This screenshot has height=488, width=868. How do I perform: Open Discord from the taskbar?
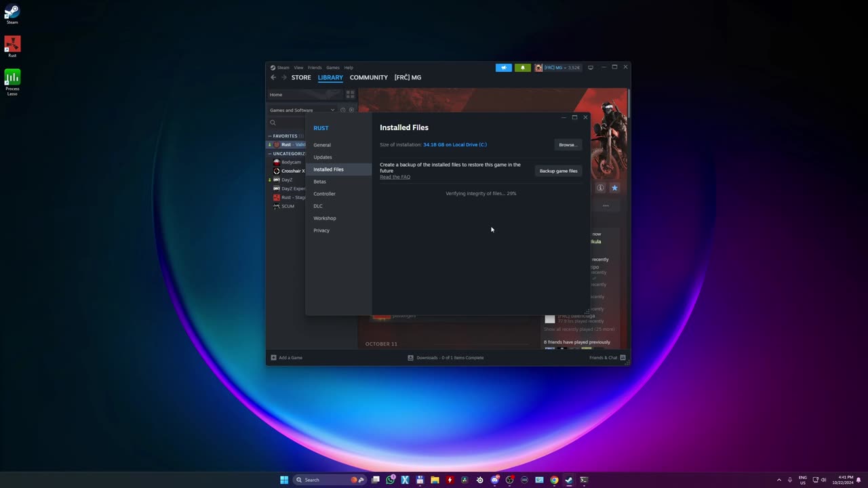(494, 480)
